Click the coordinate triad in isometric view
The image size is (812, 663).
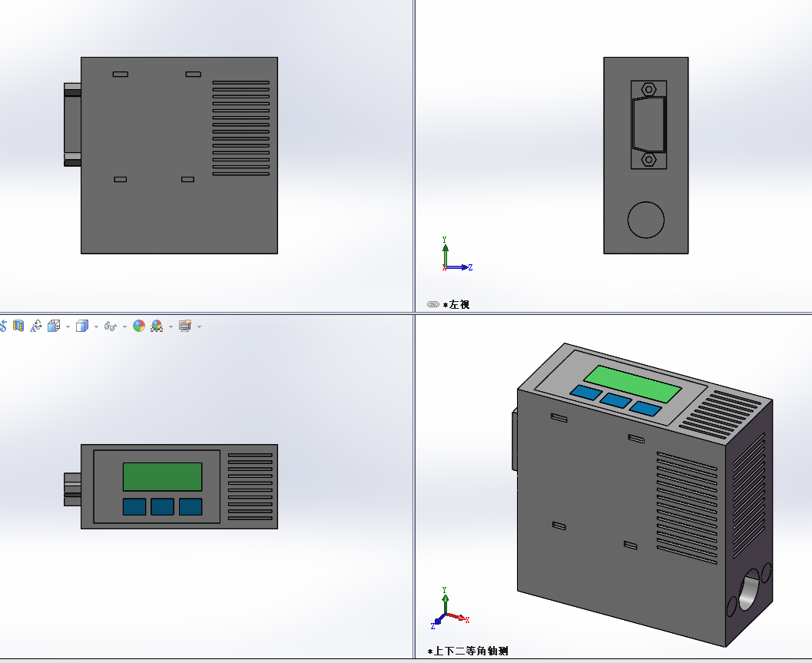pos(449,608)
